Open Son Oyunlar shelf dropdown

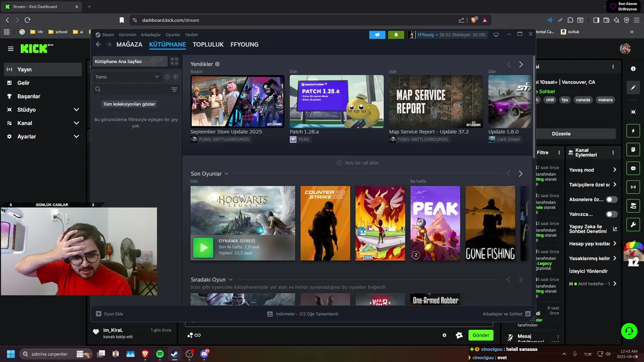click(226, 174)
